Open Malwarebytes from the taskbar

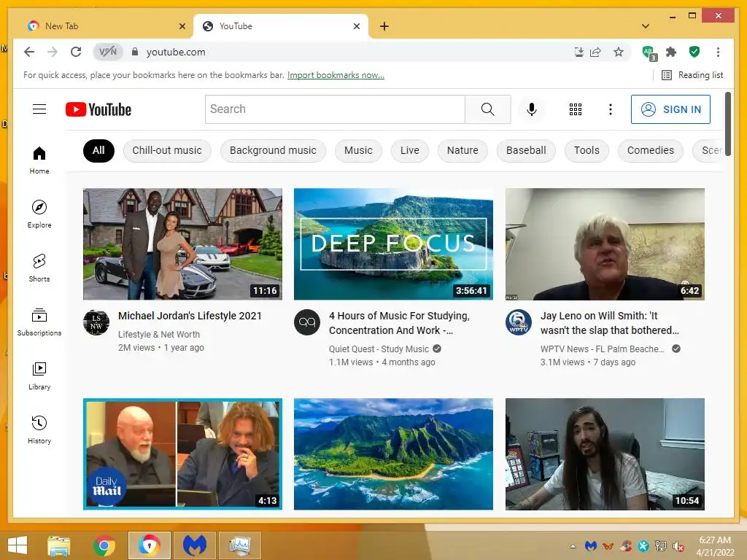[195, 545]
